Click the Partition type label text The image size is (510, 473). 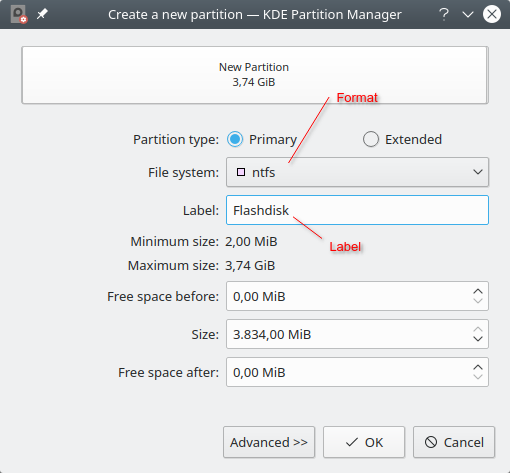176,139
